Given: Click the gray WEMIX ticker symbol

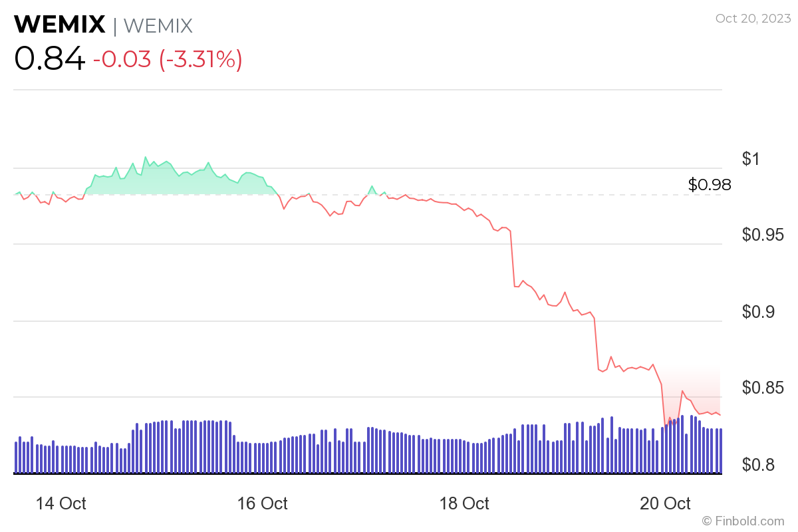Looking at the screenshot, I should [x=158, y=25].
